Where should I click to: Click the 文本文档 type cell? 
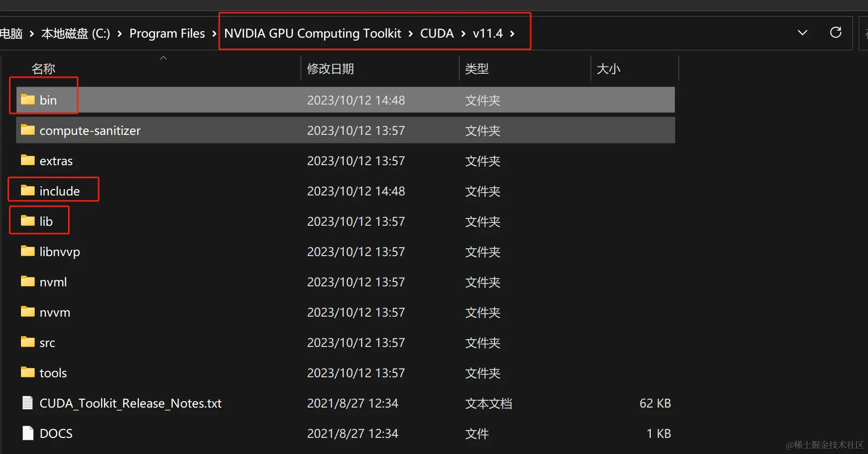point(489,403)
